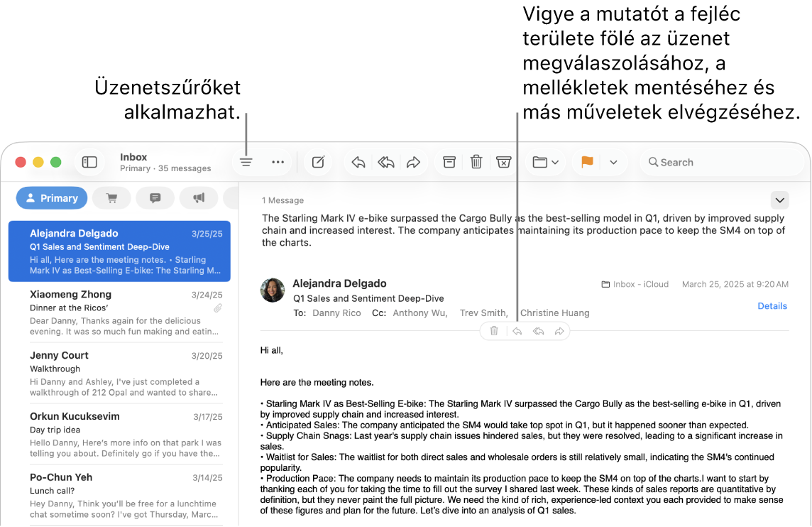Select the Primary category tab
Image resolution: width=812 pixels, height=527 pixels.
[51, 197]
